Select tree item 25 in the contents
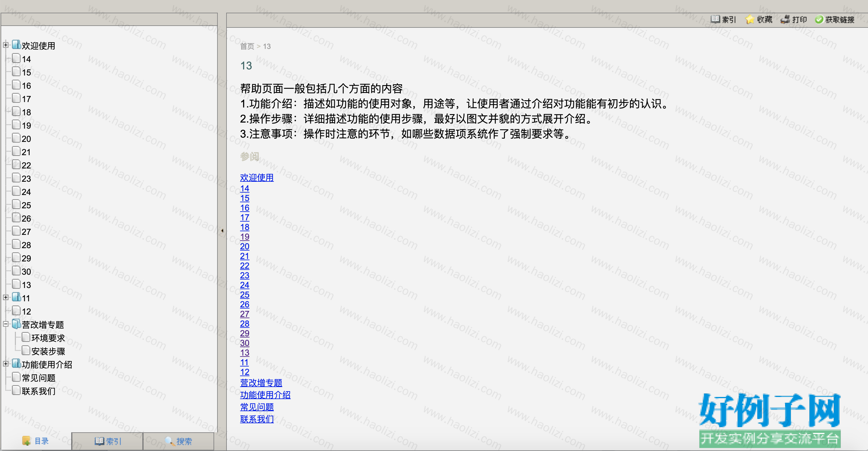Viewport: 868px width, 451px height. (x=26, y=205)
